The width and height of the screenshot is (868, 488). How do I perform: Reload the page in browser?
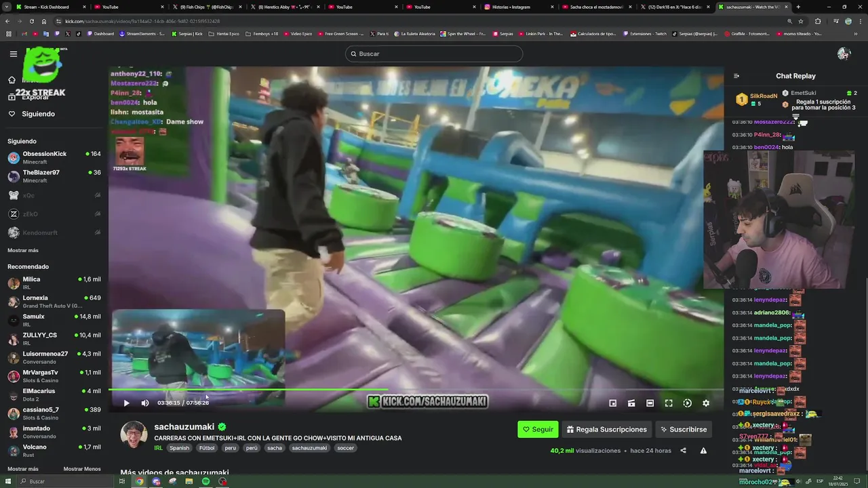click(31, 21)
